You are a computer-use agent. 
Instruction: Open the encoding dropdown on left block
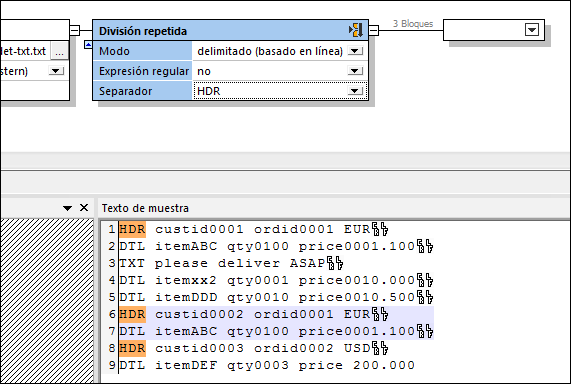pos(56,71)
